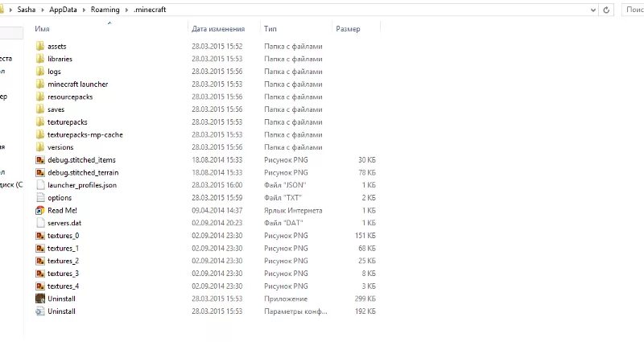
Task: Go to the Roaming breadcrumb folder
Action: [105, 10]
